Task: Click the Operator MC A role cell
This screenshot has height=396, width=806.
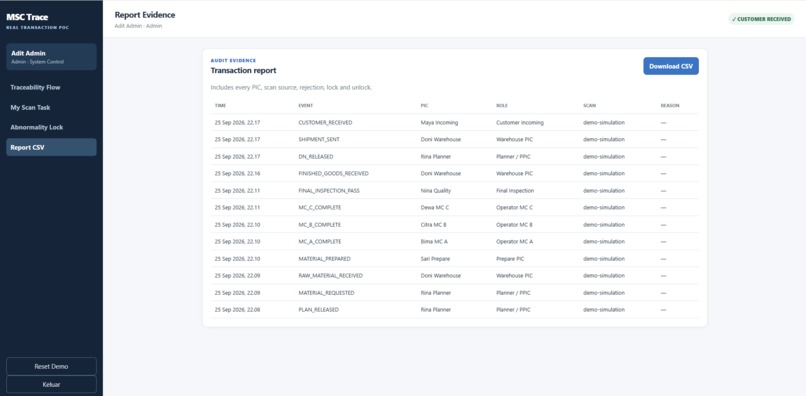Action: click(x=515, y=241)
